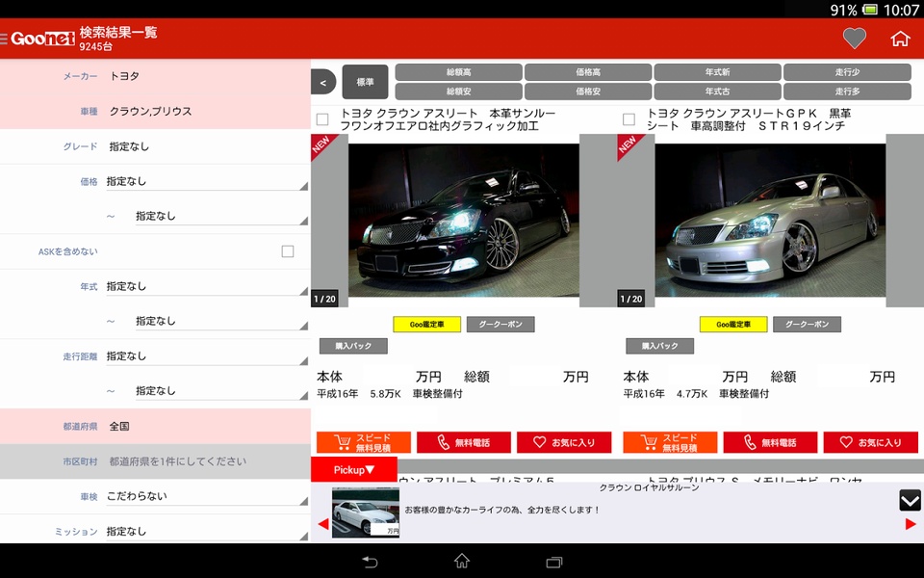Tap 購入パック badge on black Crown listing
Image resolution: width=924 pixels, height=578 pixels.
pyautogui.click(x=353, y=346)
